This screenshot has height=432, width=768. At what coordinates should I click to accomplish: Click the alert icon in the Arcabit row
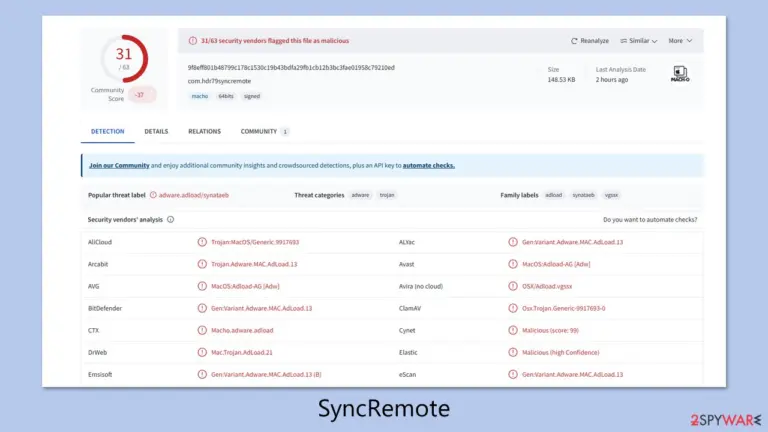[x=202, y=264]
